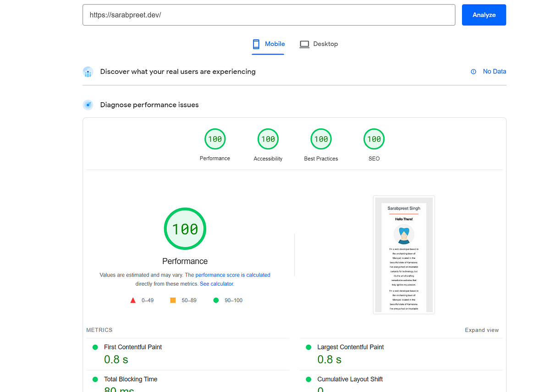
Task: Open the performance score is calculated link
Action: 233,275
